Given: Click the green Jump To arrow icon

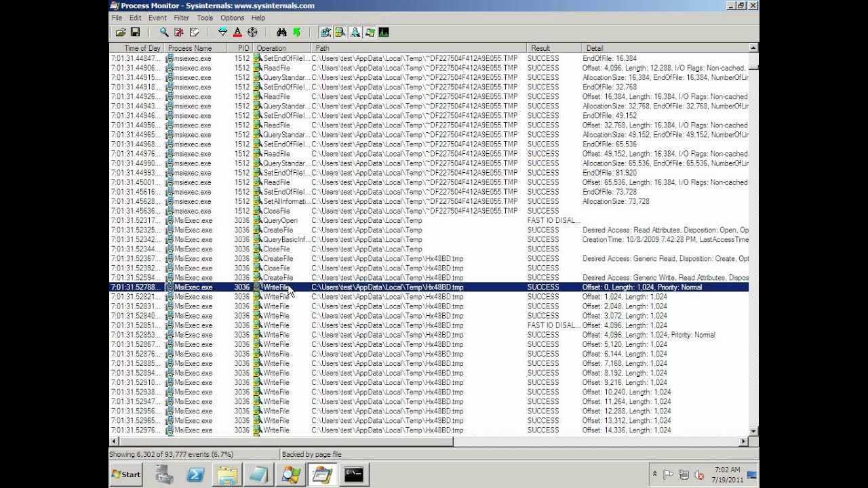Looking at the screenshot, I should tap(296, 32).
